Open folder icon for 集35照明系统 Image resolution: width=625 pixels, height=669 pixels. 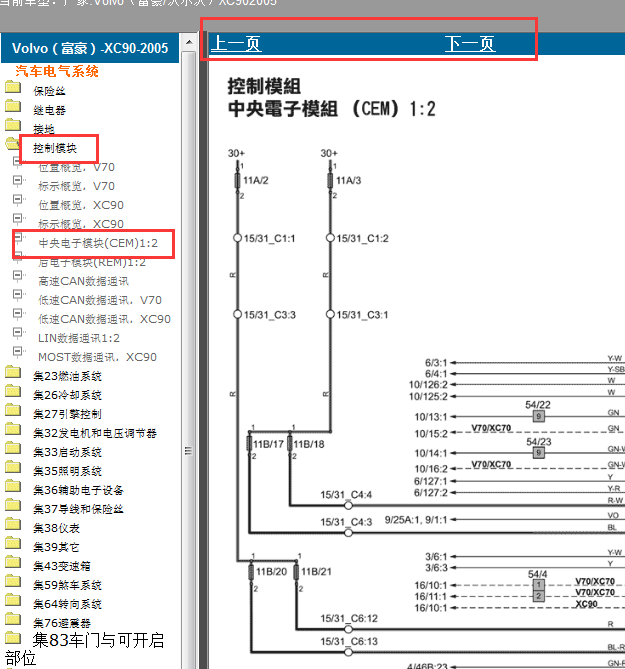tap(13, 467)
